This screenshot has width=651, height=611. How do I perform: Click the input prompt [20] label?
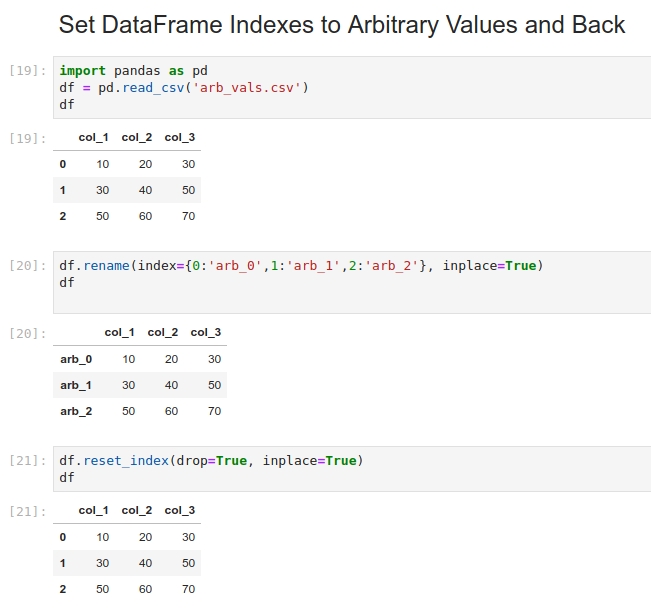tap(27, 265)
